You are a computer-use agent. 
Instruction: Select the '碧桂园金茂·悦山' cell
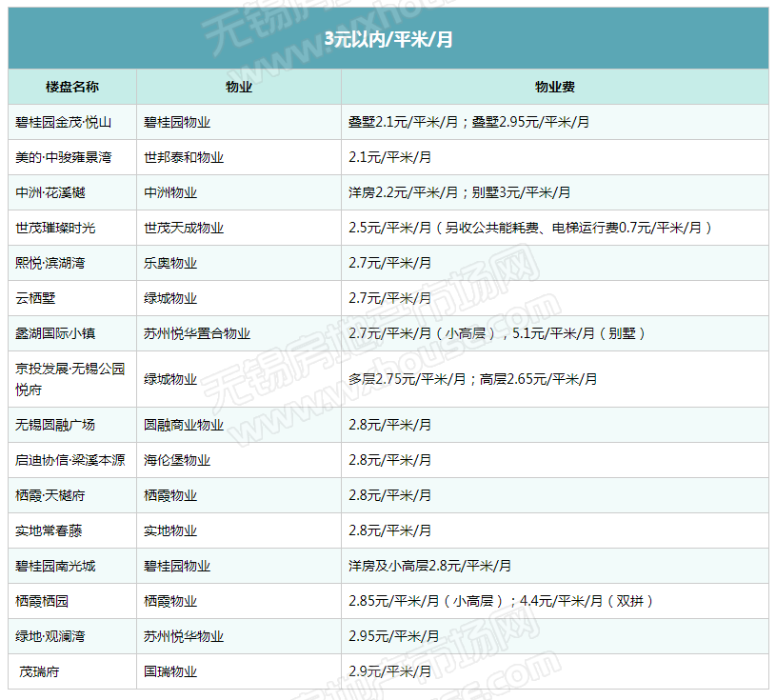[72, 122]
